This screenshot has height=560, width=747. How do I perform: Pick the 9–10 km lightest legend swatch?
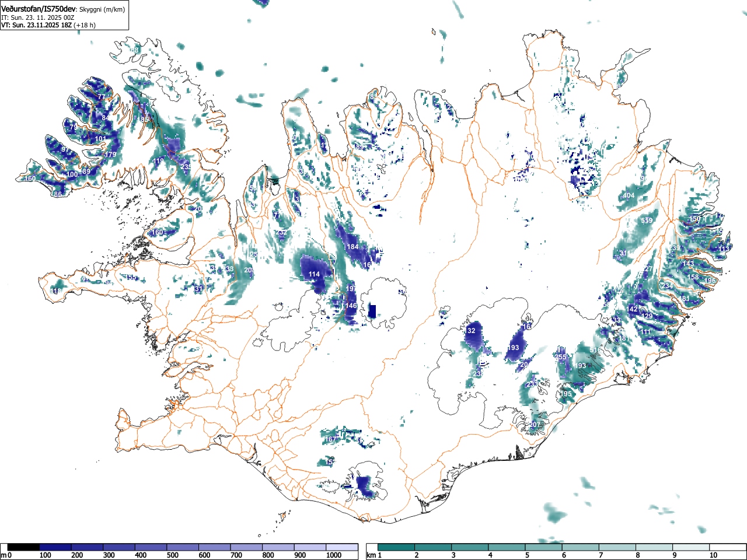[692, 547]
